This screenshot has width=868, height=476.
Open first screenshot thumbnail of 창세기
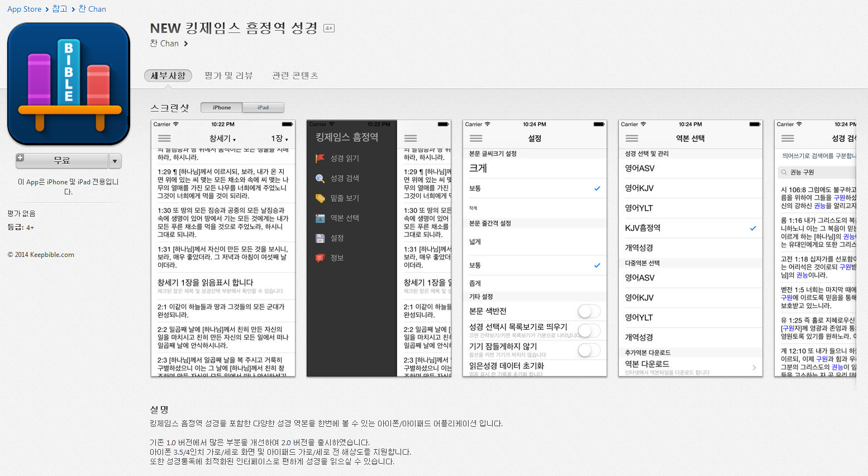click(223, 247)
